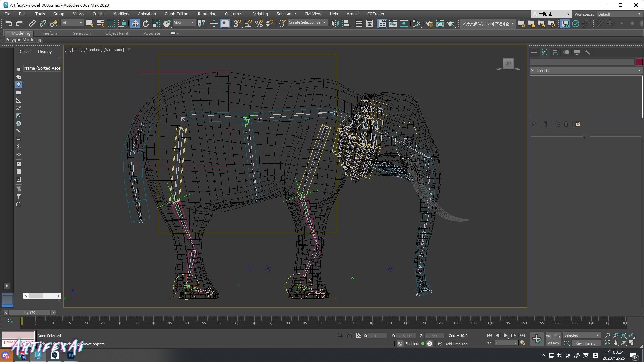Open the Modifiers menu

(121, 14)
